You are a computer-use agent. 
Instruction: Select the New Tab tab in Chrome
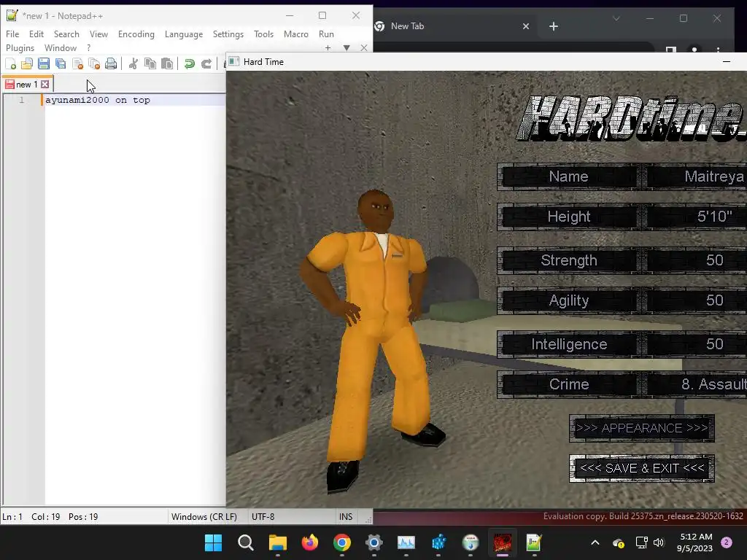pyautogui.click(x=452, y=27)
